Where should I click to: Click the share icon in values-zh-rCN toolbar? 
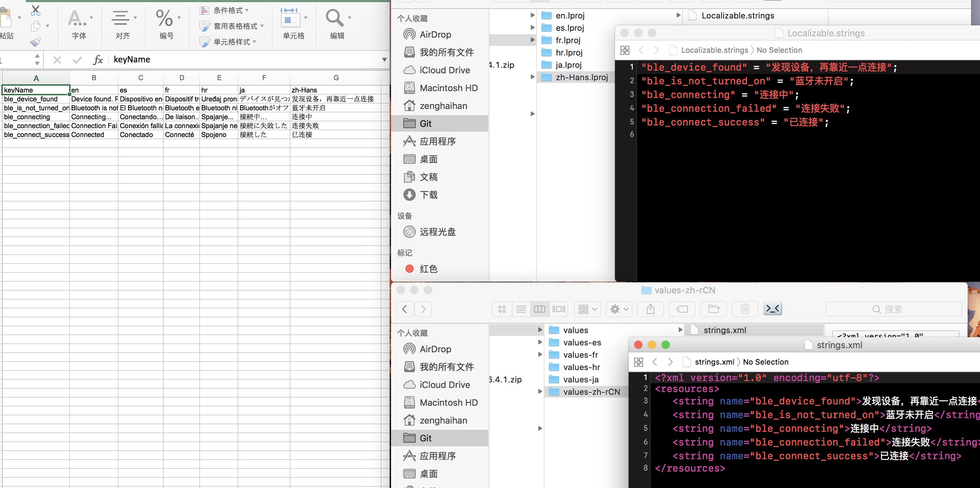pyautogui.click(x=651, y=309)
